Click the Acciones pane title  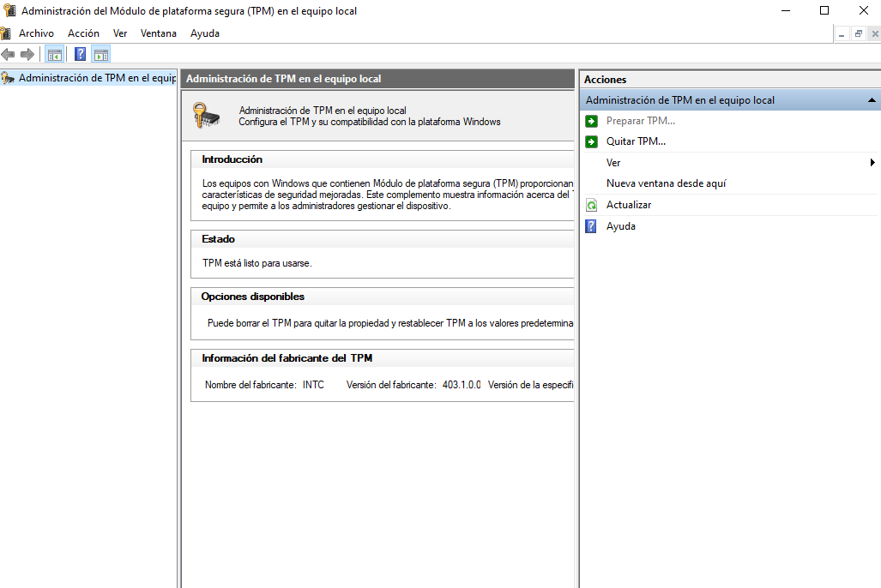pos(605,80)
